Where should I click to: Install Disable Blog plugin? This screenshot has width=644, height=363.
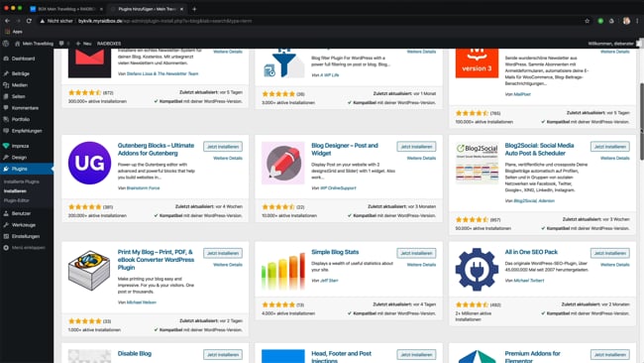pos(223,355)
